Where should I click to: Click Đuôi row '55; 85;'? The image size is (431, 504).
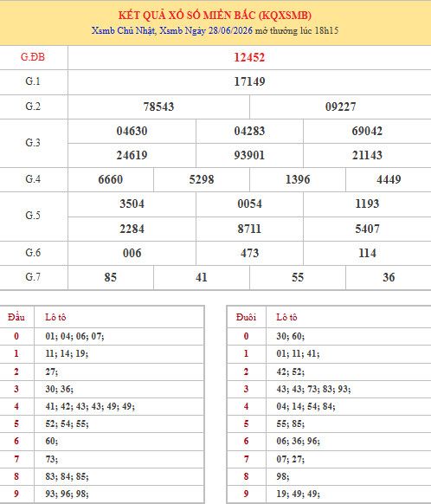coord(290,423)
